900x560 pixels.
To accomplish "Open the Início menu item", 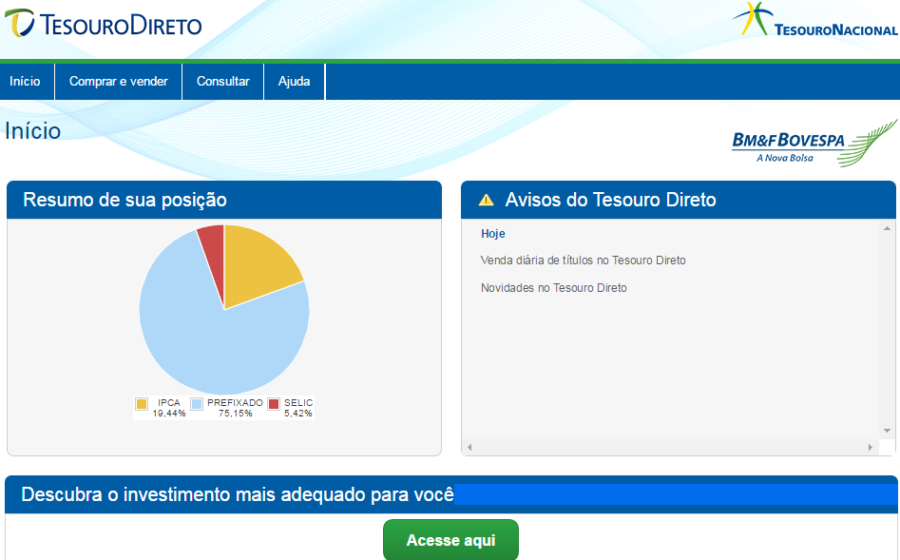I will (25, 81).
